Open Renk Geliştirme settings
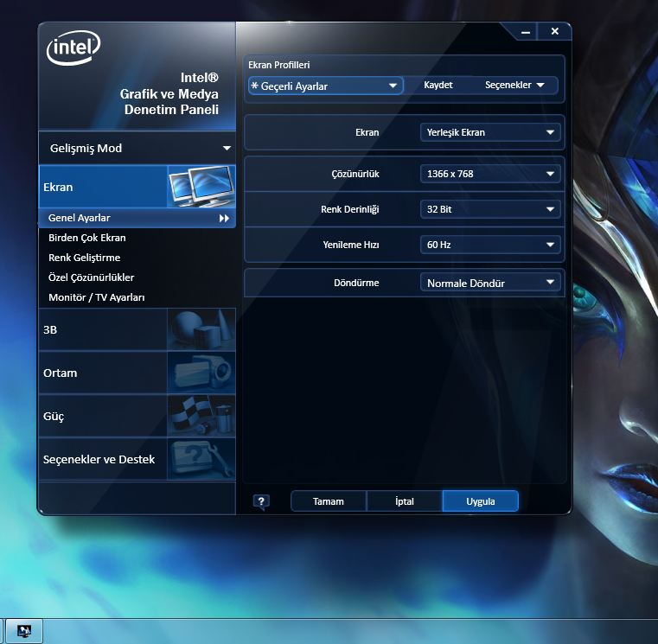Screen dimensions: 658x644 pyautogui.click(x=85, y=258)
